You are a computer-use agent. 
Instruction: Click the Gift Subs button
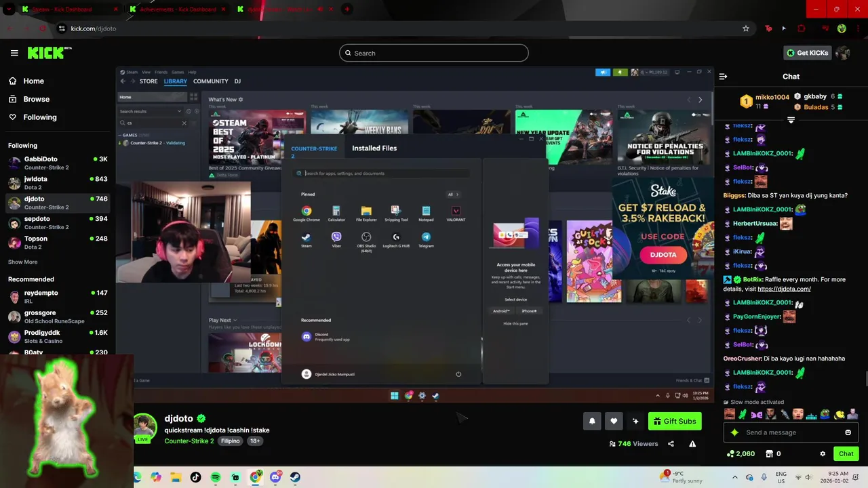point(675,421)
